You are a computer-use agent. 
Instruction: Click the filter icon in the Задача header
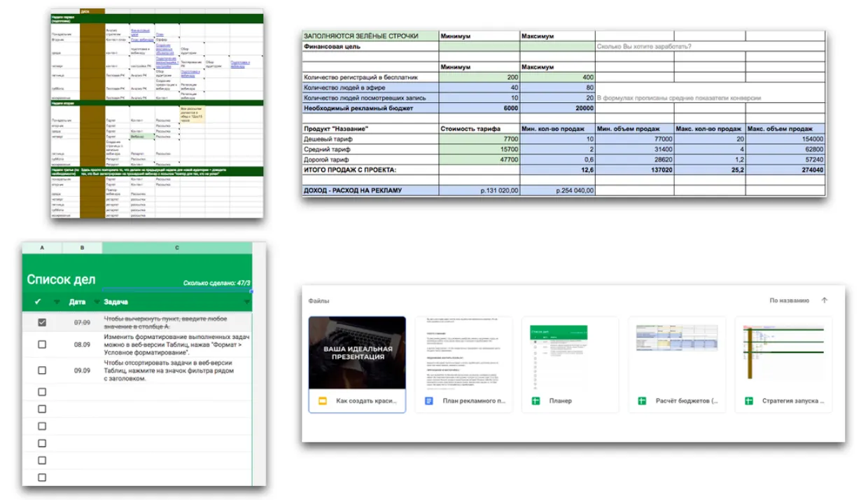(x=246, y=303)
